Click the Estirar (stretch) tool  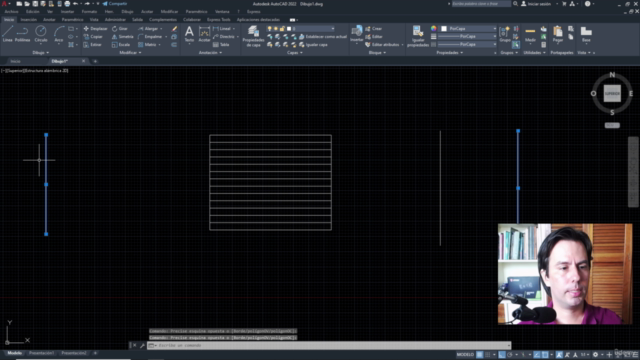point(93,44)
